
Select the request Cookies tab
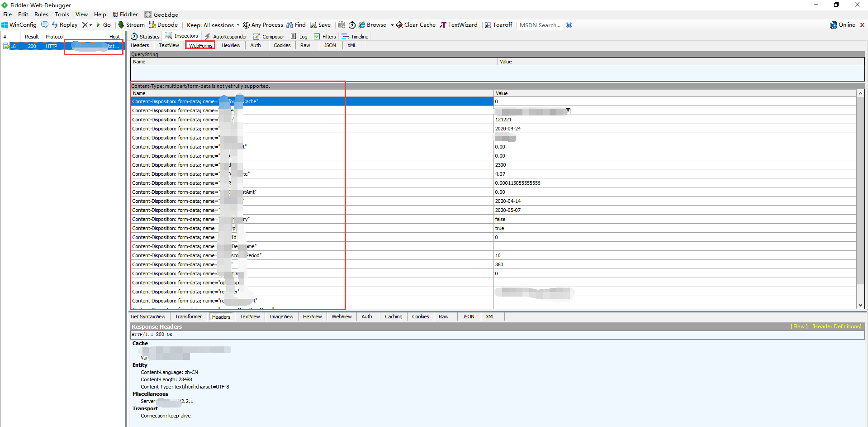[x=282, y=45]
